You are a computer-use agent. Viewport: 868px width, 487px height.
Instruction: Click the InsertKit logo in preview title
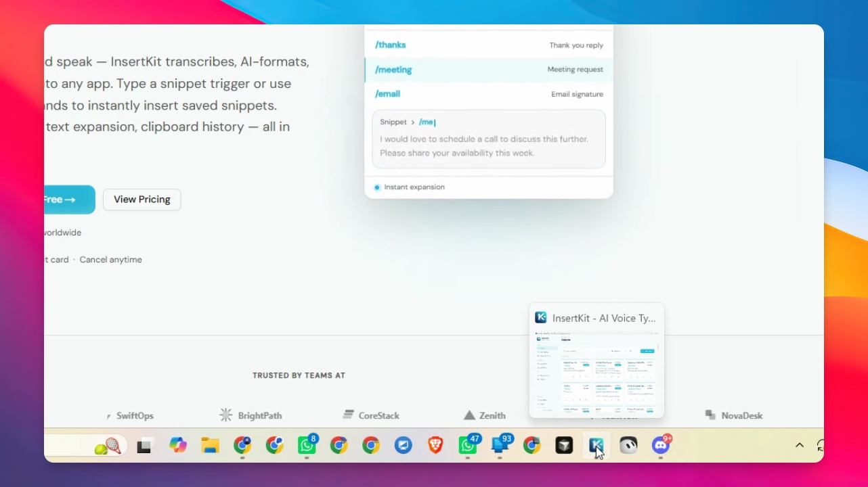[541, 318]
